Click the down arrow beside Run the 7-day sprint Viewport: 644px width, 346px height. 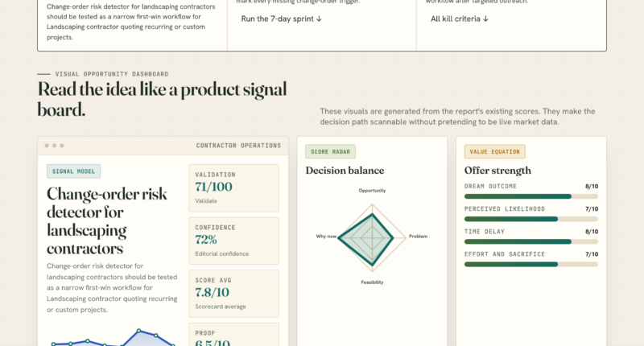coord(319,19)
